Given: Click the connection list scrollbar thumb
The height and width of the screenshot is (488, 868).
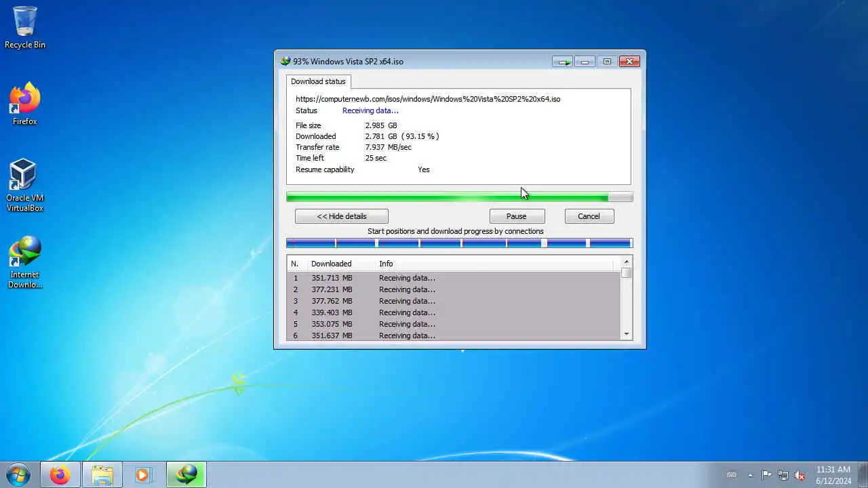Looking at the screenshot, I should pyautogui.click(x=627, y=273).
